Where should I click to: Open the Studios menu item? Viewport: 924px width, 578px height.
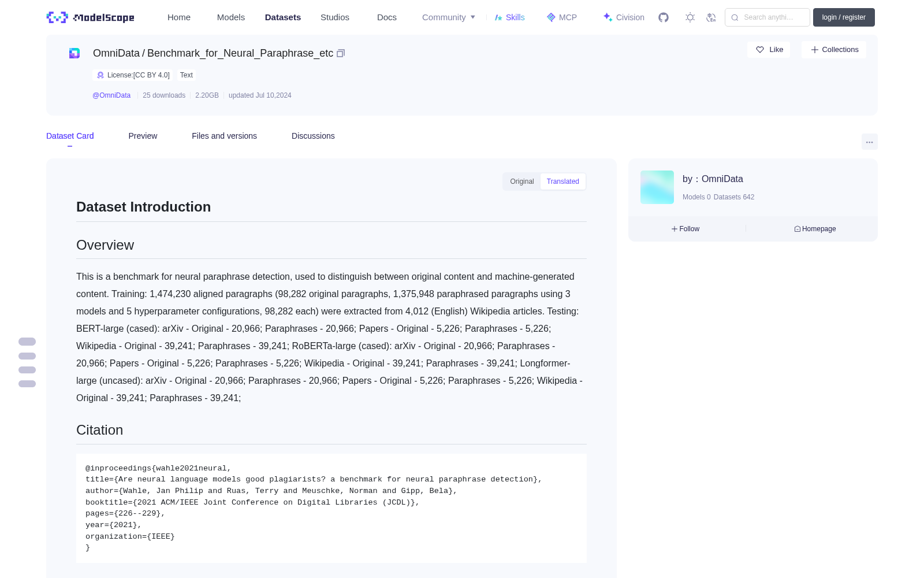[335, 17]
